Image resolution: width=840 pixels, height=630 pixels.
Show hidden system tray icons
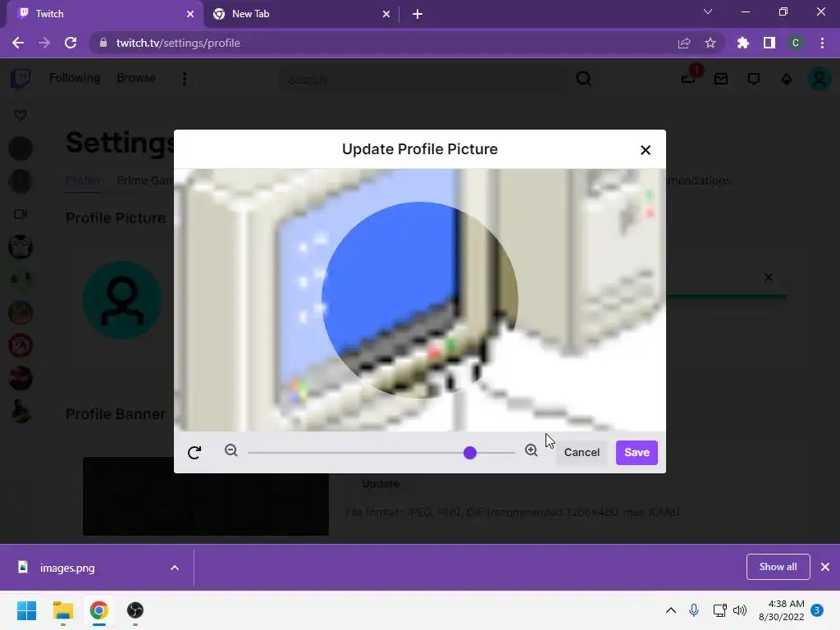[671, 610]
